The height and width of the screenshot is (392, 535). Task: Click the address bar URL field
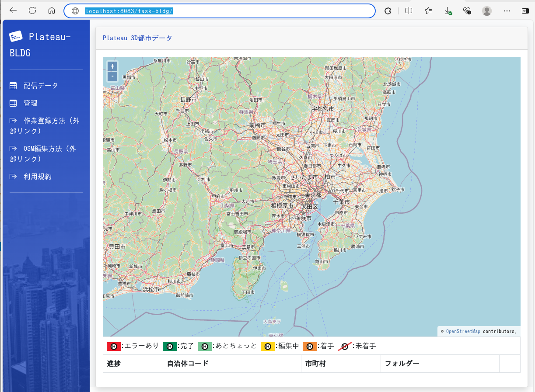tap(219, 11)
